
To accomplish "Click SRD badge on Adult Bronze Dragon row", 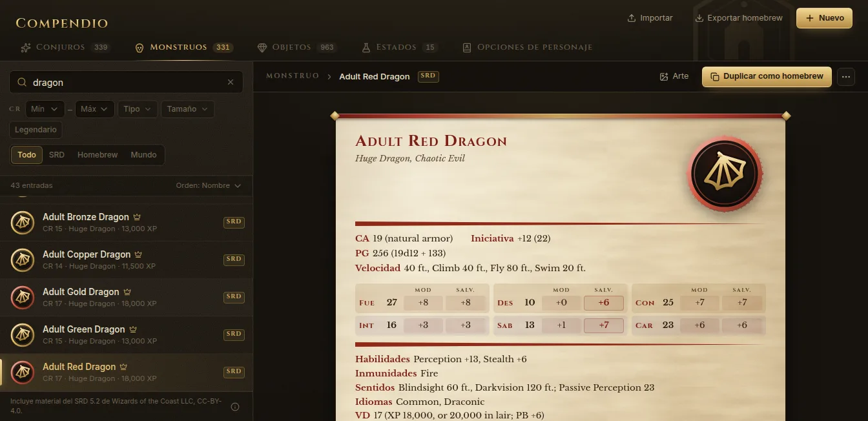I will (234, 221).
